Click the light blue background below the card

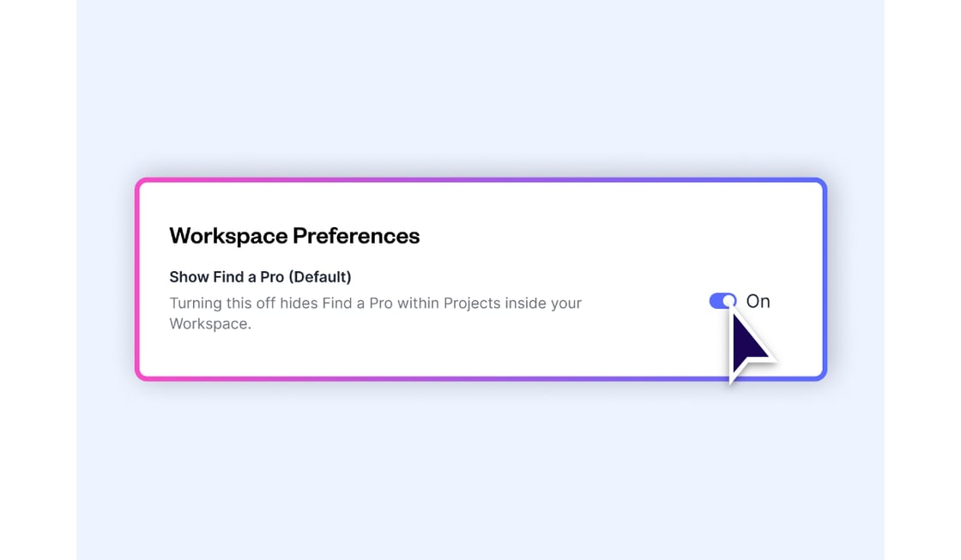pos(480,472)
